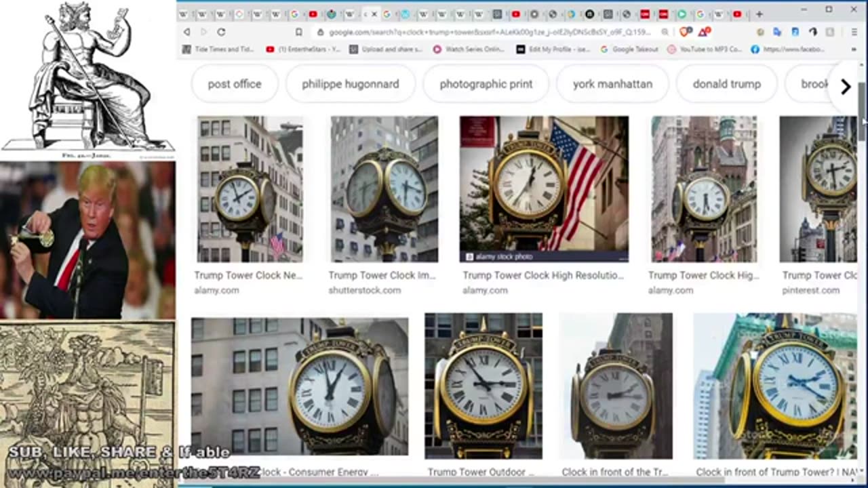Open the pinterest clock image thumbnail
The height and width of the screenshot is (488, 868).
818,189
